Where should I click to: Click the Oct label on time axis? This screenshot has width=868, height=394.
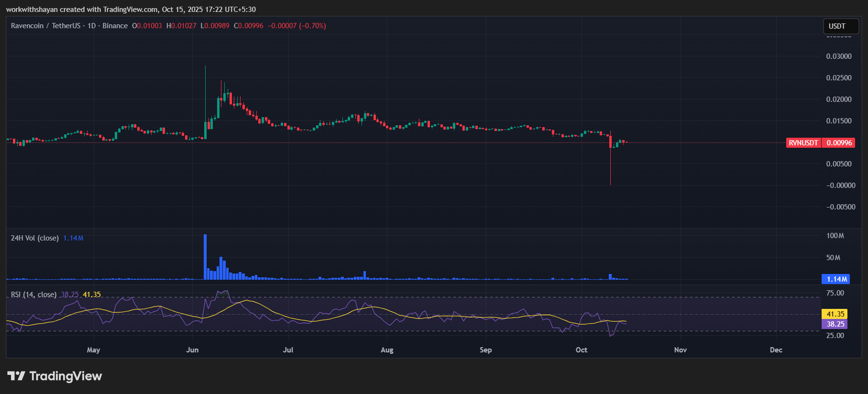(582, 350)
